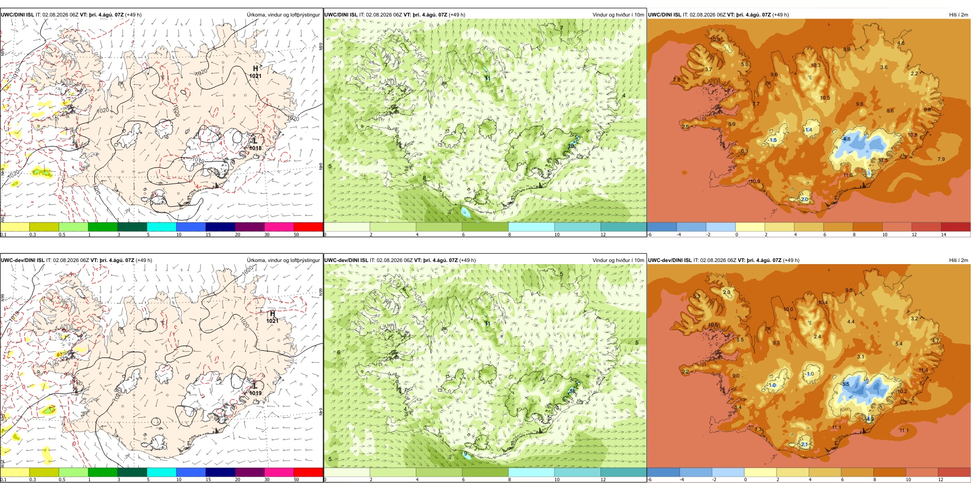Click the -2.0 temperature label on UWC map
Screen dimensions: 980x490
coord(804,200)
